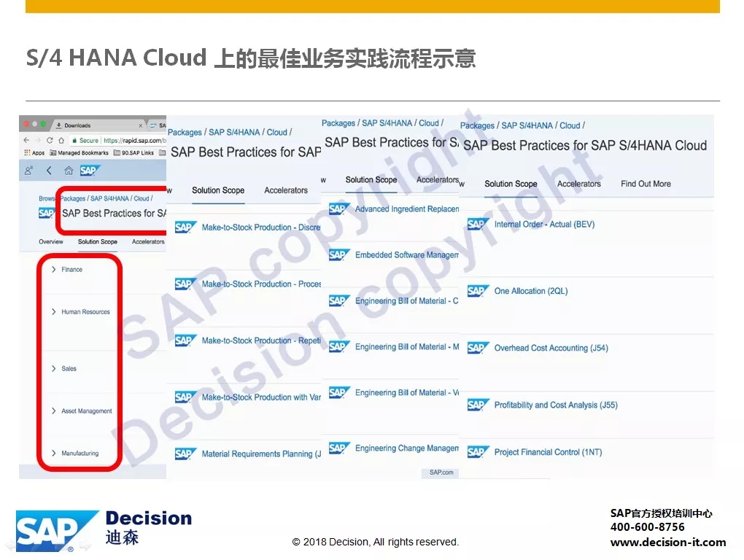
Task: Click the user profile icon in SAP header
Action: tap(29, 171)
